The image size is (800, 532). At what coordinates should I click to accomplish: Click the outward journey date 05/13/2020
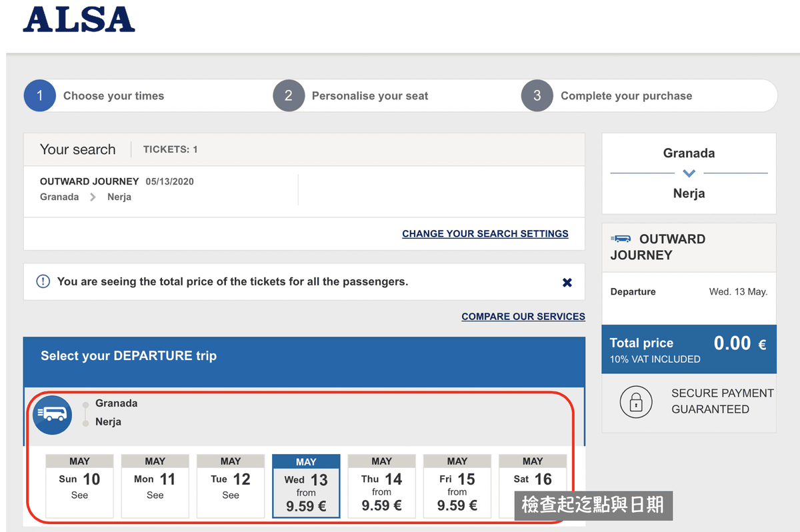coord(170,181)
